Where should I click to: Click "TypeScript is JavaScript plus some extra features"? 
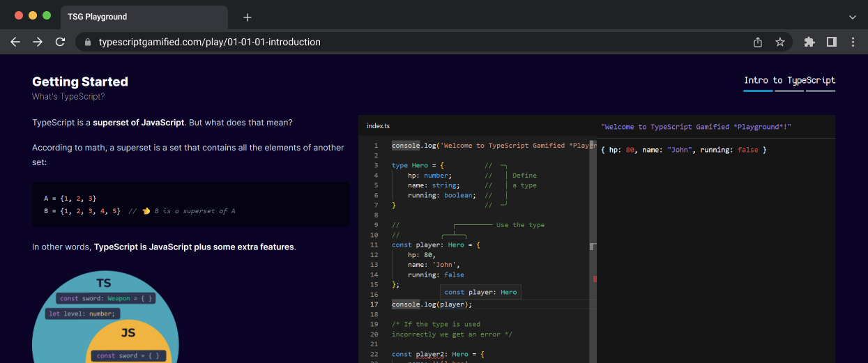[194, 247]
